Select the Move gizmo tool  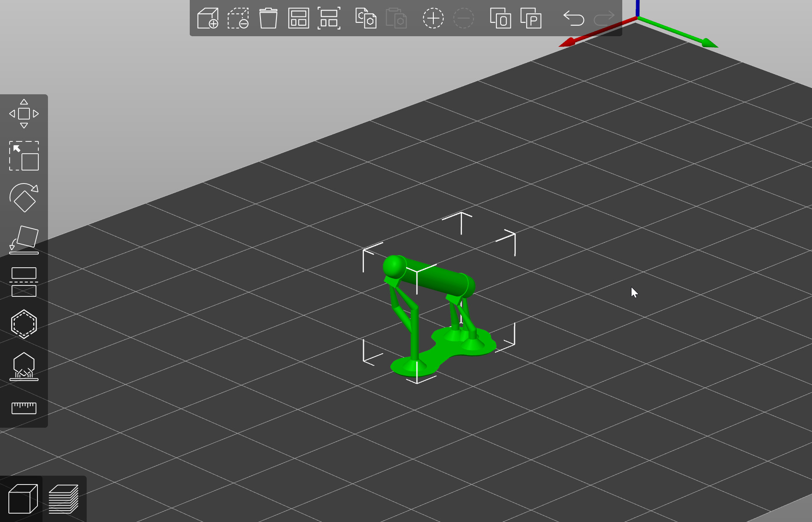[x=24, y=114]
